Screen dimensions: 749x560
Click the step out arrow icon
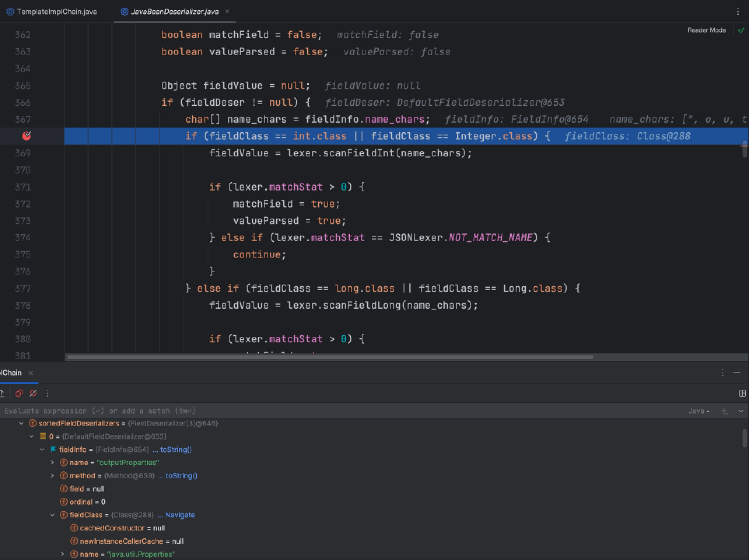2,393
